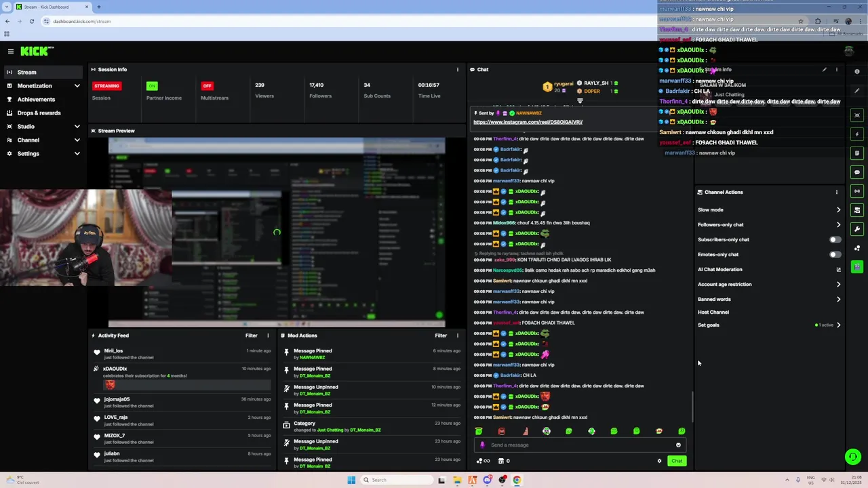868x488 pixels.
Task: Open chat settings gear icon
Action: [659, 461]
